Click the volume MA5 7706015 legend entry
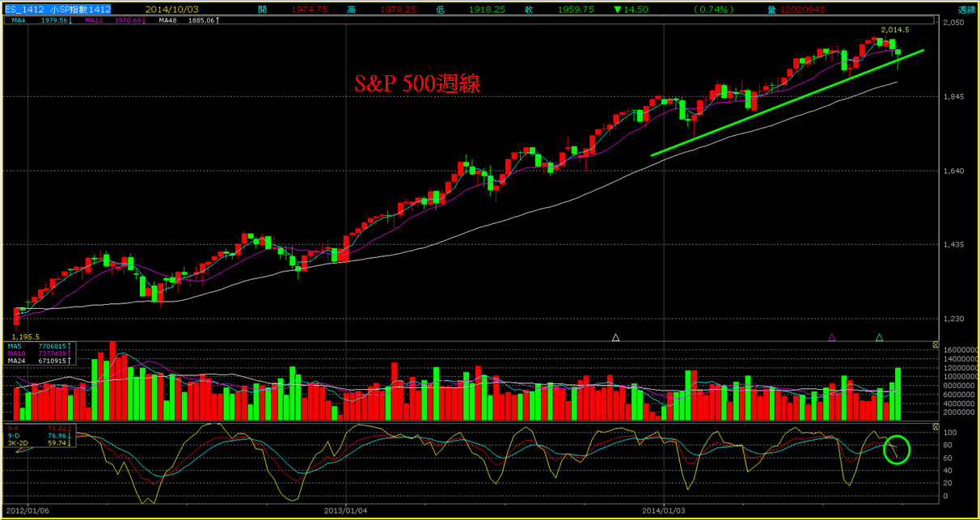The image size is (980, 520). tap(39, 345)
